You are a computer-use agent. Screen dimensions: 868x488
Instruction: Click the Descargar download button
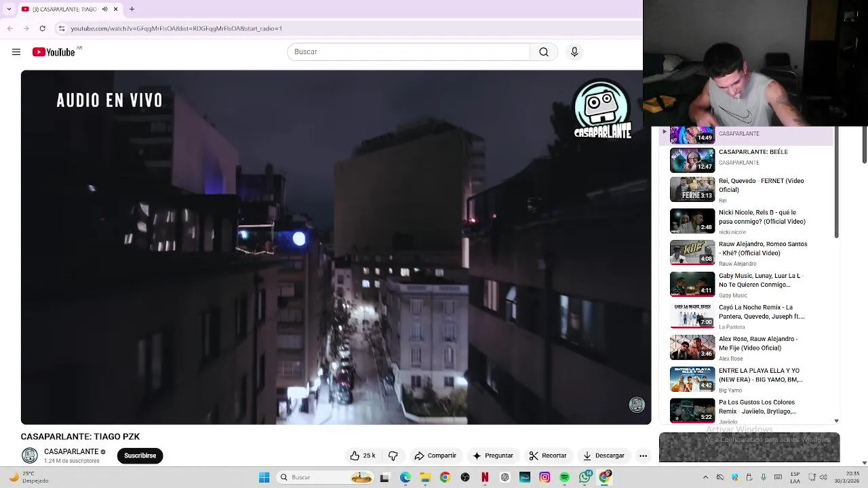point(604,455)
